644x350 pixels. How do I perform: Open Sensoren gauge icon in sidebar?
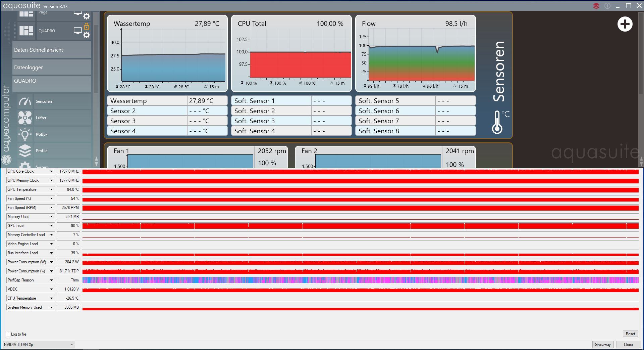25,101
